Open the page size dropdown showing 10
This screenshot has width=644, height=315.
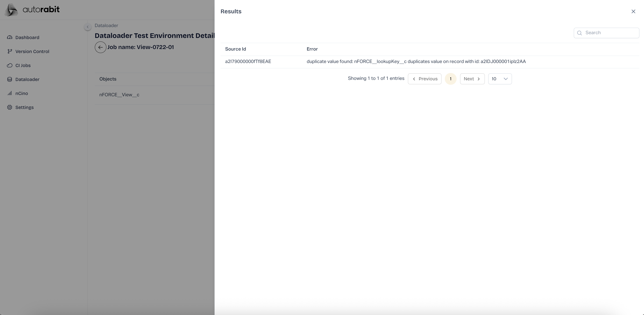pyautogui.click(x=500, y=79)
